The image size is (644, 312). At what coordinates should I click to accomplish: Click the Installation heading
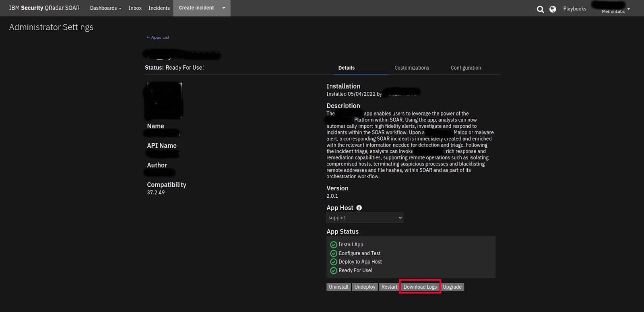pos(343,86)
